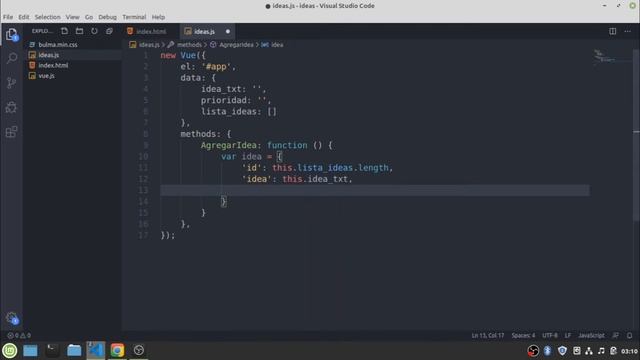Open the Source Control view
Viewport: 640px width, 360px height.
pyautogui.click(x=11, y=83)
